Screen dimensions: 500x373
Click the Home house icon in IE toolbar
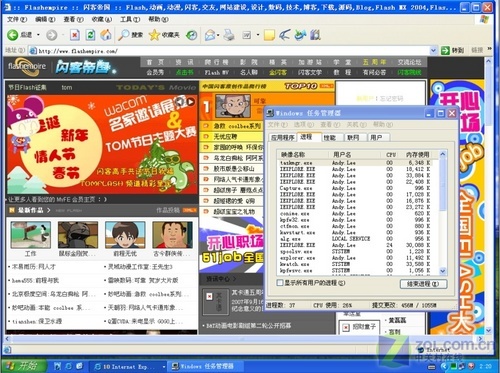click(106, 35)
